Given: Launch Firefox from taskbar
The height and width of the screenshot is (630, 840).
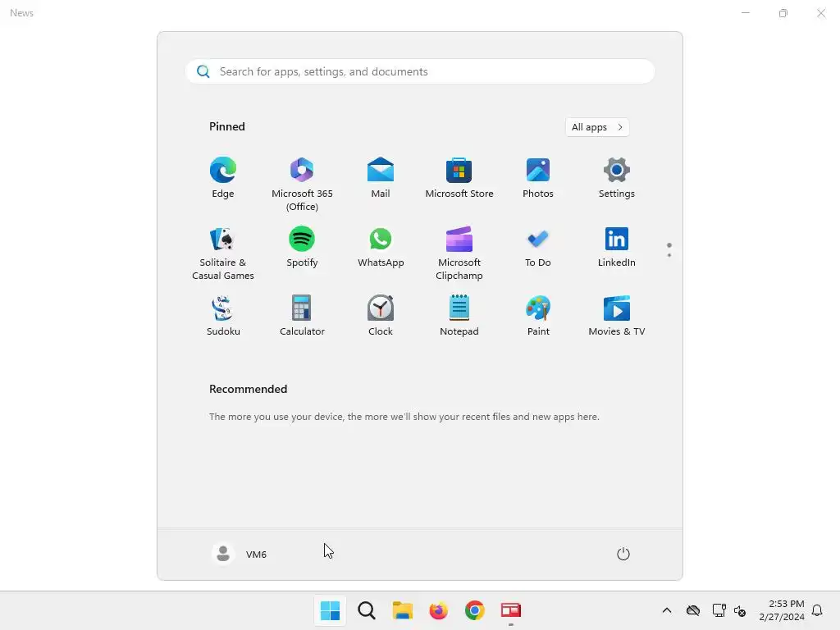Looking at the screenshot, I should [438, 610].
